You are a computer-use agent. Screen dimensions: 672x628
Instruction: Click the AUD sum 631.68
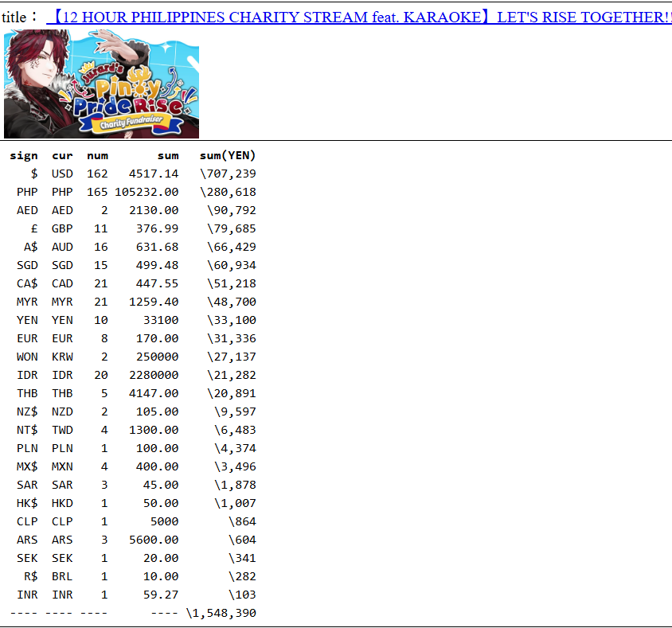(x=158, y=247)
